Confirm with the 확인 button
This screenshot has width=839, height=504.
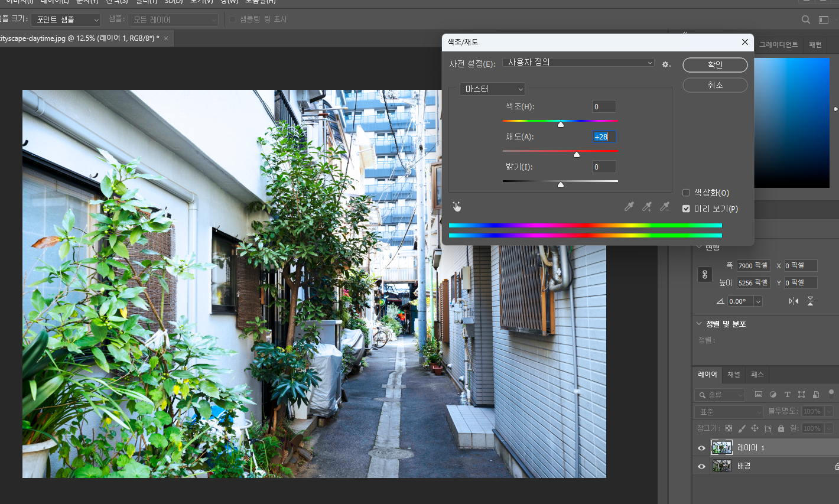click(715, 64)
